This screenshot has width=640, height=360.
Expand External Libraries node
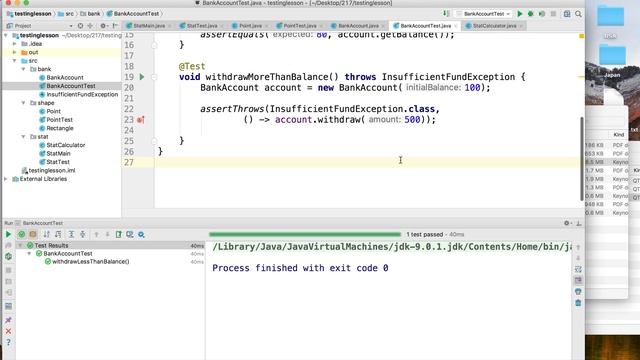click(x=6, y=179)
